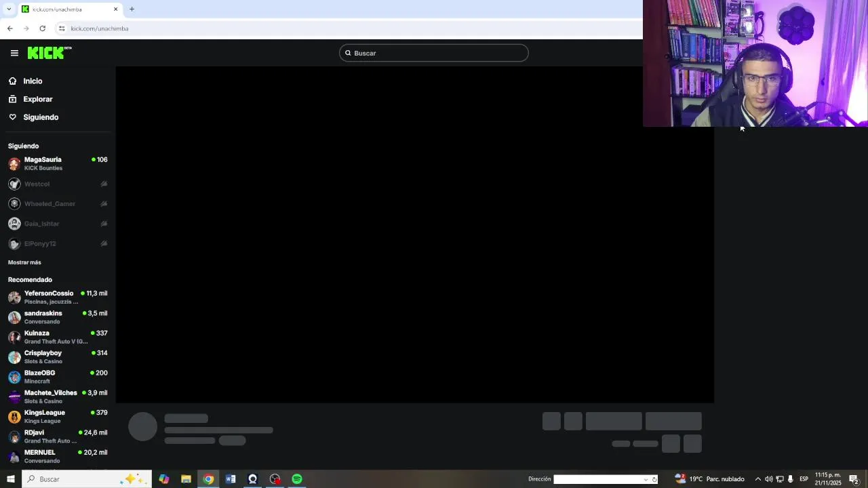This screenshot has height=488, width=868.
Task: Open the clock showing 11:15 p. m.
Action: click(x=828, y=479)
